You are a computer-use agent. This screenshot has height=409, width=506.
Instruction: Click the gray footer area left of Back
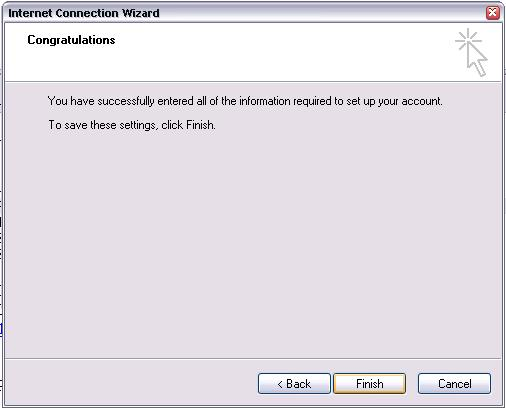click(132, 384)
